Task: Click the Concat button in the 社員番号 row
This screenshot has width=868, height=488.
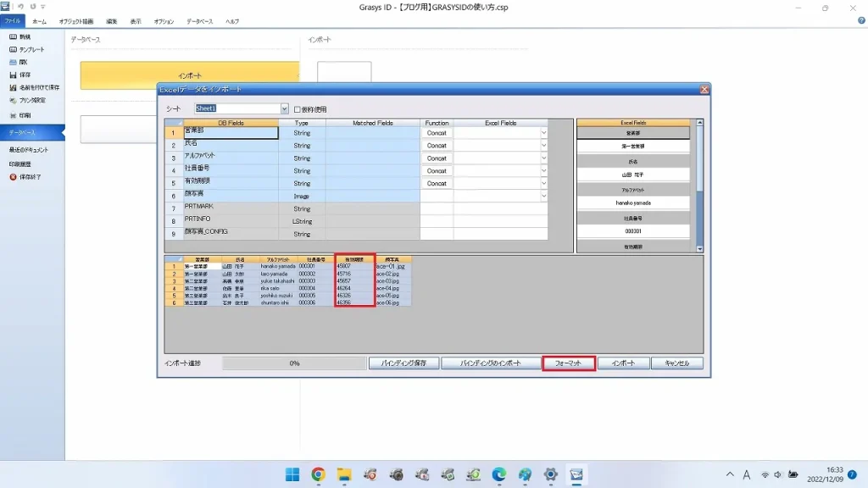Action: (x=437, y=171)
